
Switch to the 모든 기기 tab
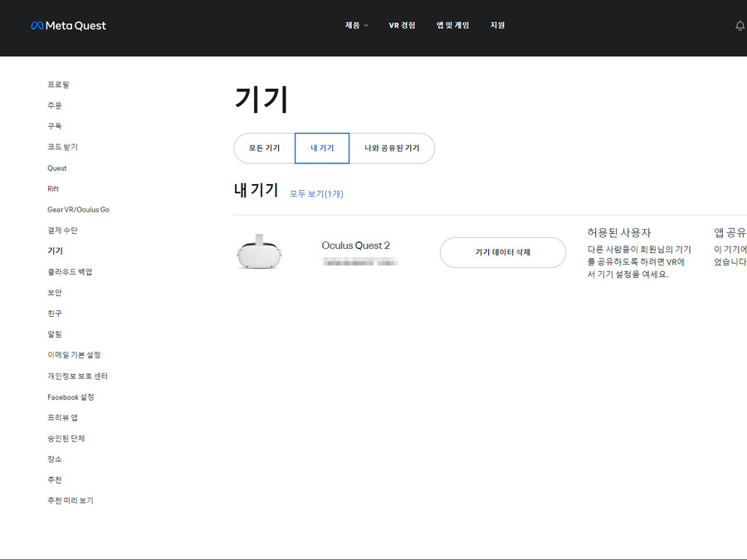click(x=265, y=149)
